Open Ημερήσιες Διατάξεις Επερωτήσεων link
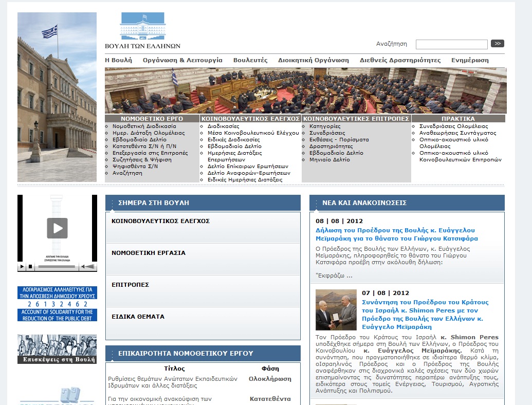532x405 pixels. 234,156
